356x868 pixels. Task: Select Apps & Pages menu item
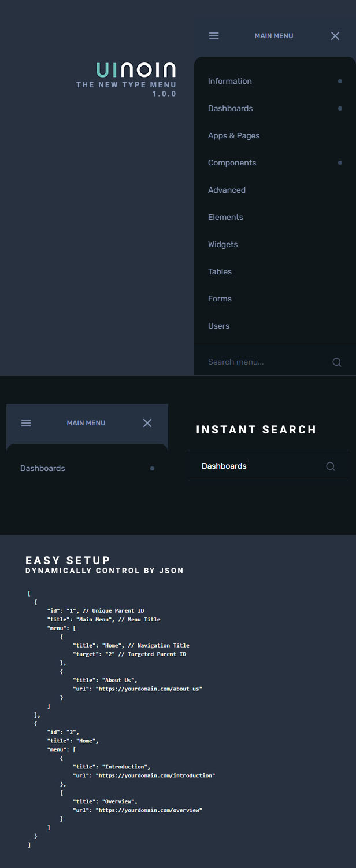tap(233, 135)
